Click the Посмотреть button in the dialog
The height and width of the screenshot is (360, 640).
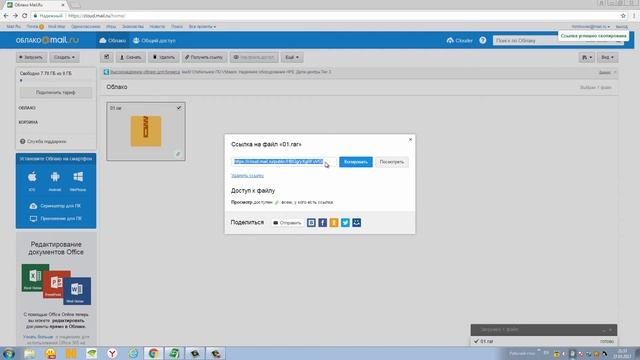(x=391, y=162)
